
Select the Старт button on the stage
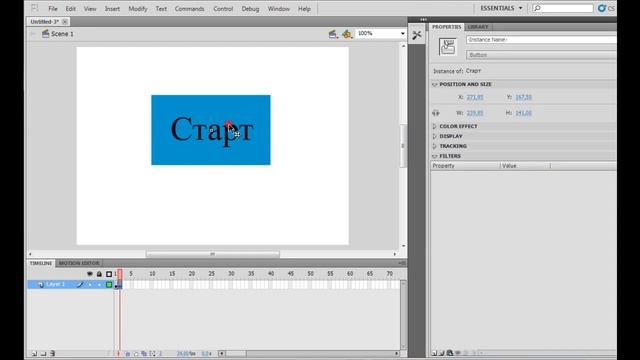pyautogui.click(x=211, y=130)
